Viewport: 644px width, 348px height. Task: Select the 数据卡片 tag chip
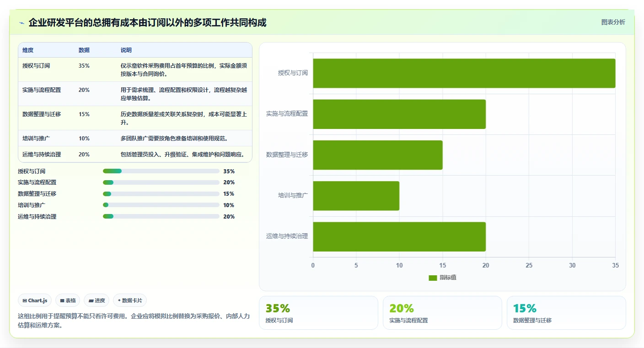click(x=130, y=300)
